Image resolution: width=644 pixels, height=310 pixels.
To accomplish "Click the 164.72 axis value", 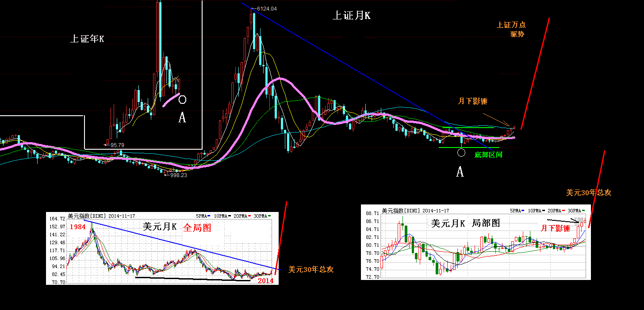I will click(x=57, y=219).
